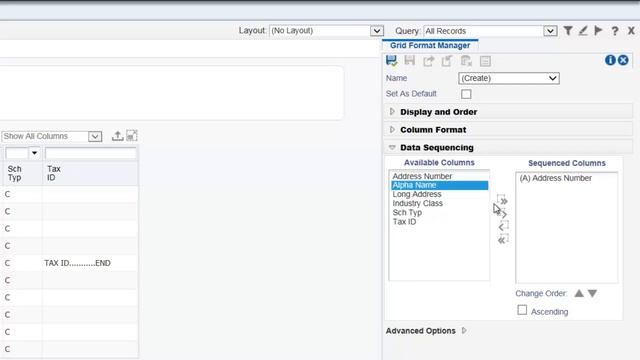
Task: Click the Tax ID column header
Action: click(x=90, y=173)
